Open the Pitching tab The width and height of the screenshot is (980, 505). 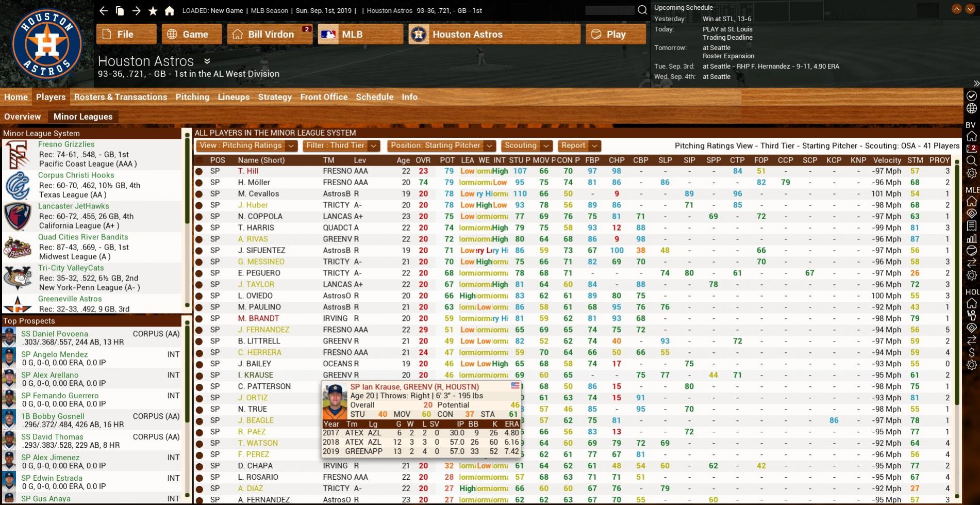click(192, 97)
